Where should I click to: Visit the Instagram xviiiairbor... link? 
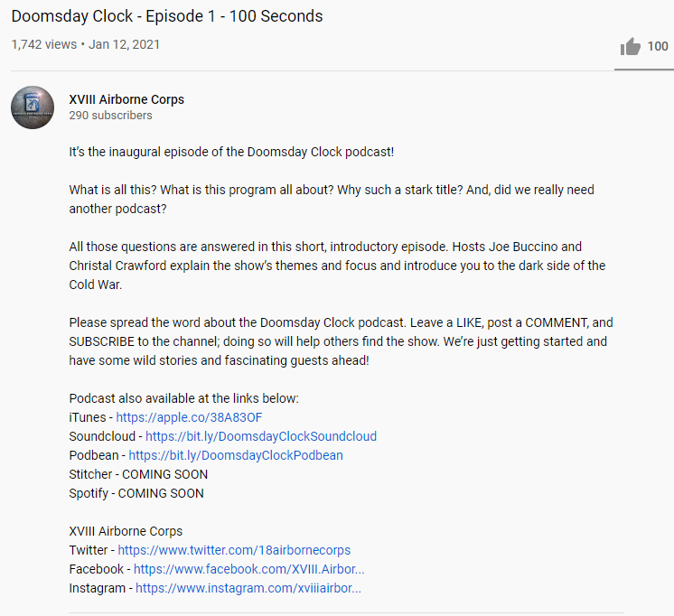(248, 588)
